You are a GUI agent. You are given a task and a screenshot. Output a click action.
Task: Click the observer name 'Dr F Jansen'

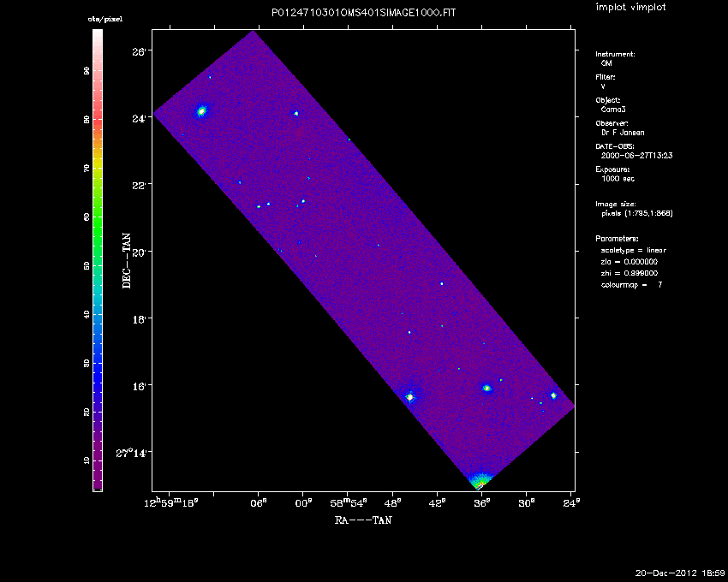[x=623, y=133]
